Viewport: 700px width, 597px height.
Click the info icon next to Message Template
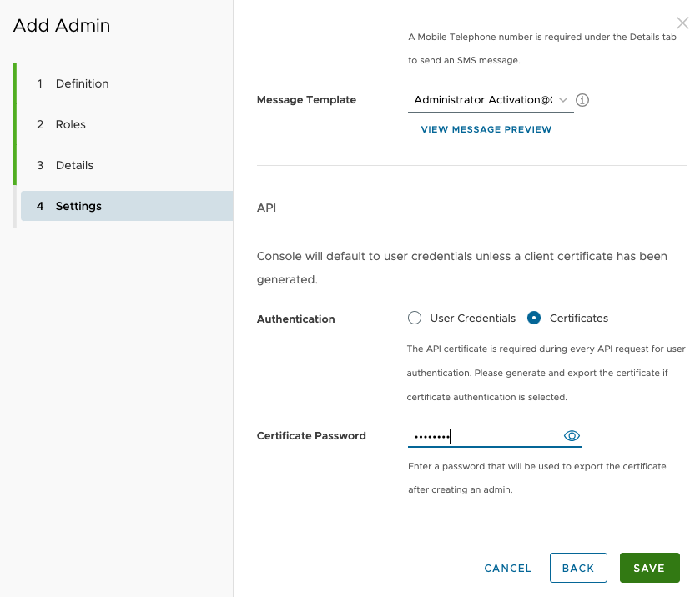pos(582,99)
